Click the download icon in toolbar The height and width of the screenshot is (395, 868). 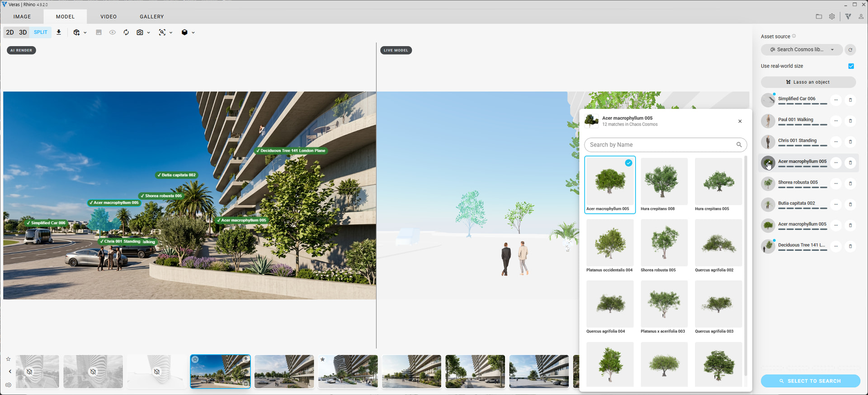pos(59,32)
